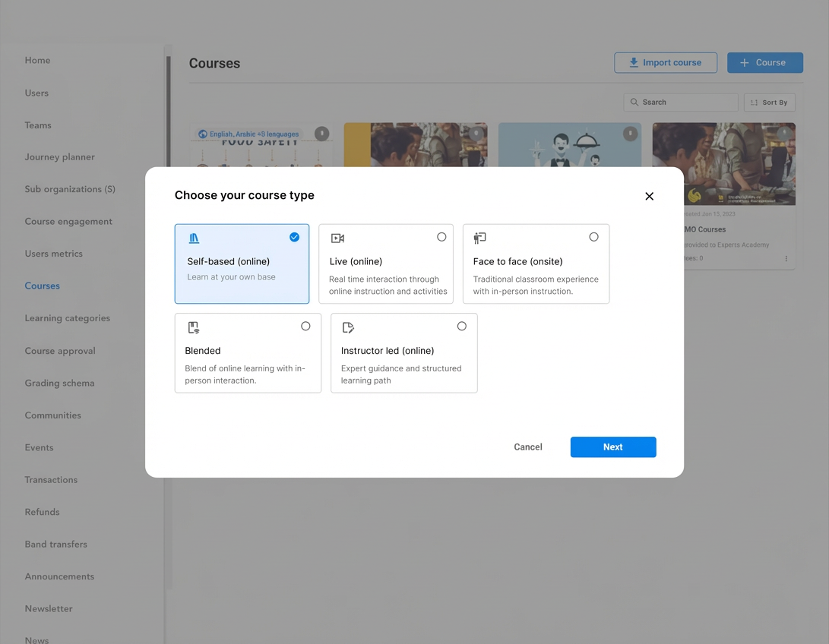Open Home in the sidebar
Screen dimensions: 829x644
tap(37, 60)
